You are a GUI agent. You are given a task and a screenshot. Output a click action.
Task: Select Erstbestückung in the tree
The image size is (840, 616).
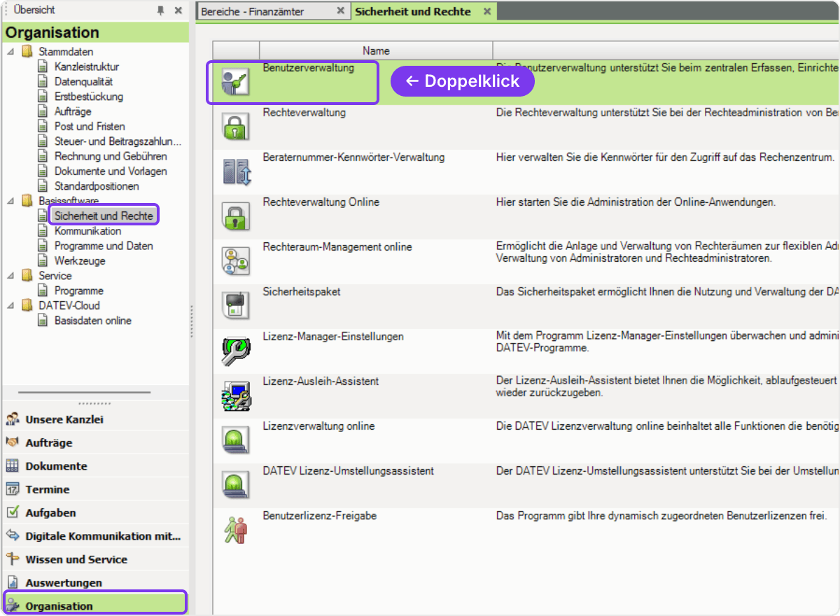click(89, 97)
